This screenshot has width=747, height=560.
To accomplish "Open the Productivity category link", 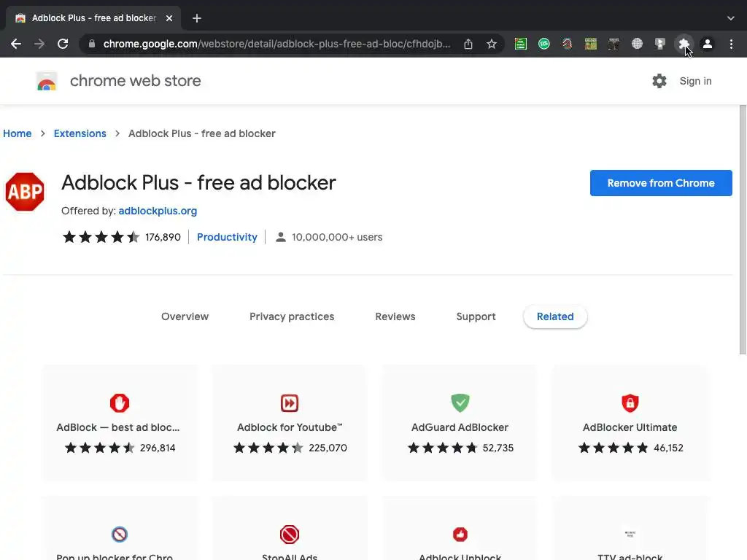I will 227,237.
